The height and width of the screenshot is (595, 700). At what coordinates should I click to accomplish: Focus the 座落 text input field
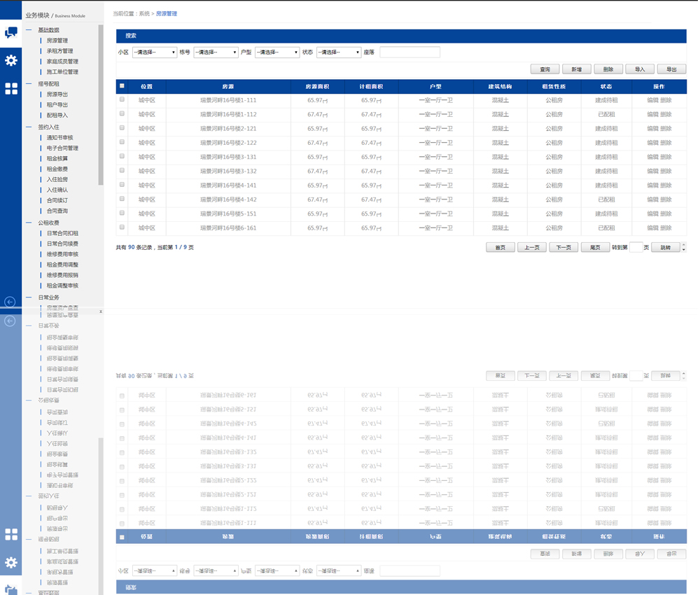[409, 52]
